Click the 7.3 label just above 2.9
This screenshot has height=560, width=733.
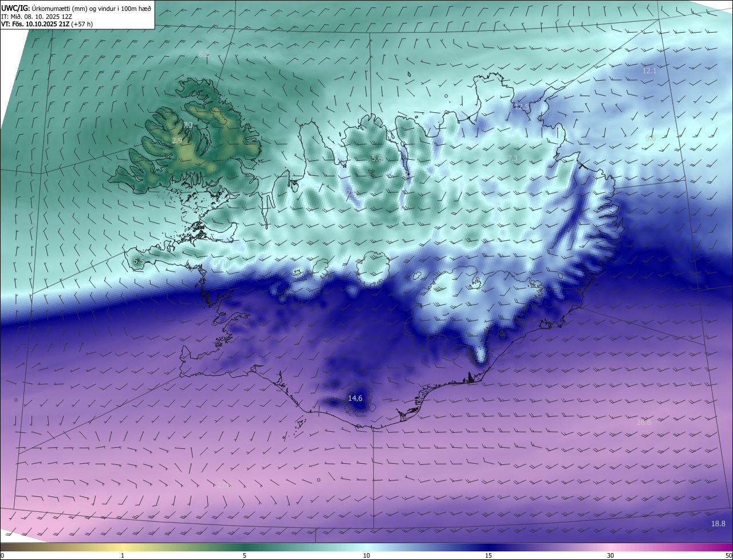188,125
